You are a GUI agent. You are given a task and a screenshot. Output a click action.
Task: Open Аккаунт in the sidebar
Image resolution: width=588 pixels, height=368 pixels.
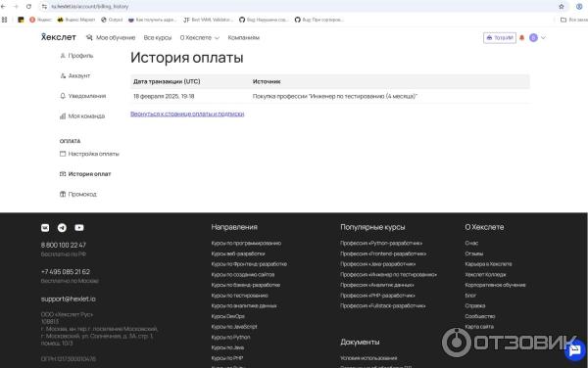75,76
